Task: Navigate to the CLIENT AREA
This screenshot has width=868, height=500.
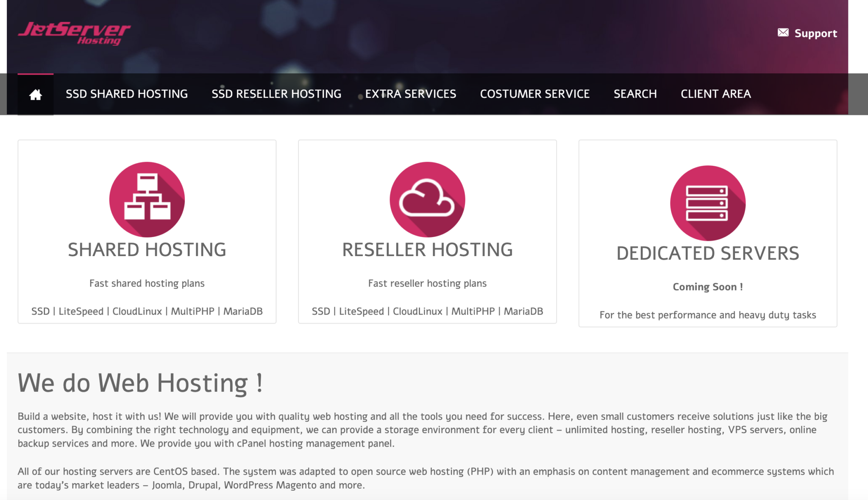Action: (715, 94)
